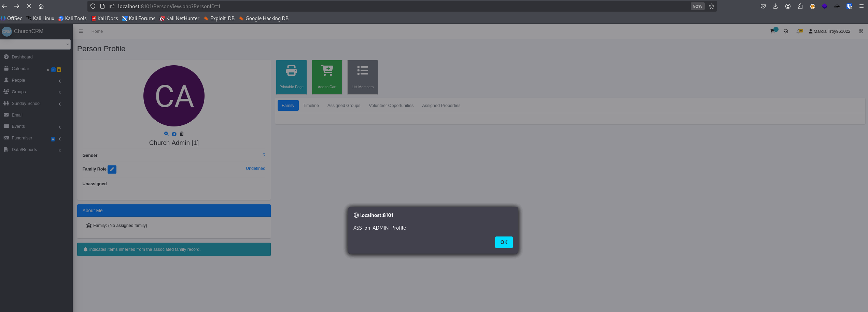Viewport: 868px width, 312px height.
Task: Click the pencil icon beside Family Role
Action: pos(112,169)
